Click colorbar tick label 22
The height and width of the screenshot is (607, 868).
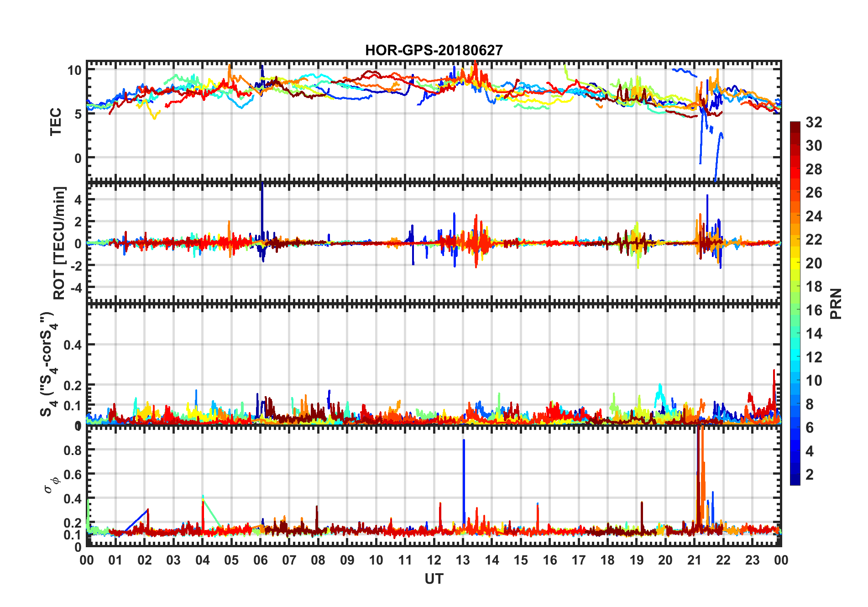814,240
